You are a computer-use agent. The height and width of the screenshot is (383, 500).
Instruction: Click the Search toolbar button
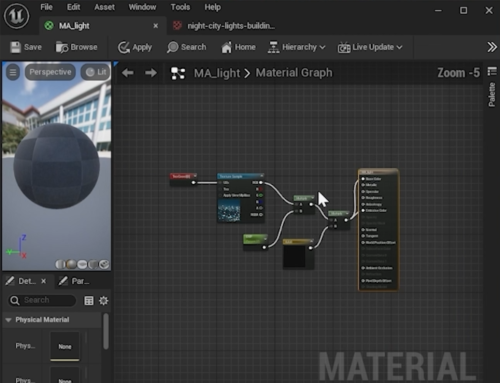[187, 47]
